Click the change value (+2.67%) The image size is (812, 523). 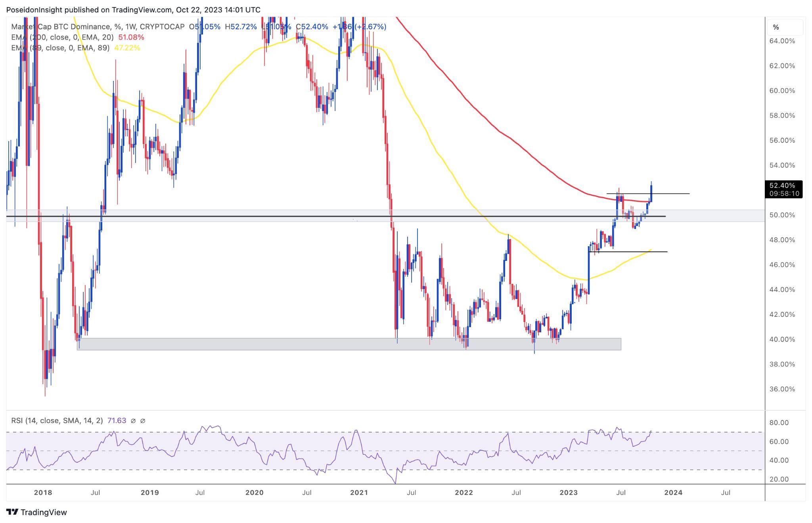click(370, 27)
